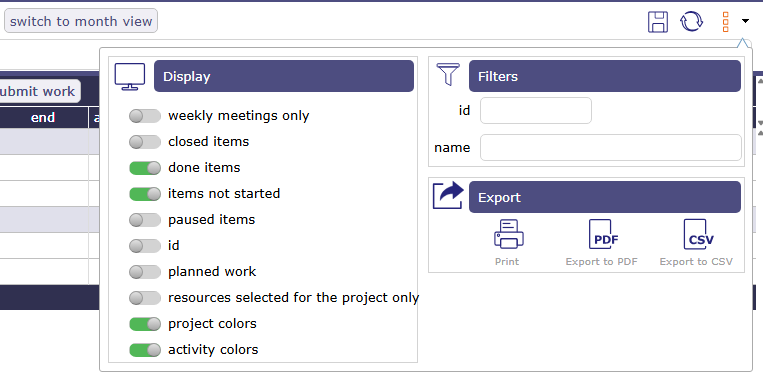Screen dimensions: 763x384
Task: Click the save (floppy disk) icon
Action: 658,22
